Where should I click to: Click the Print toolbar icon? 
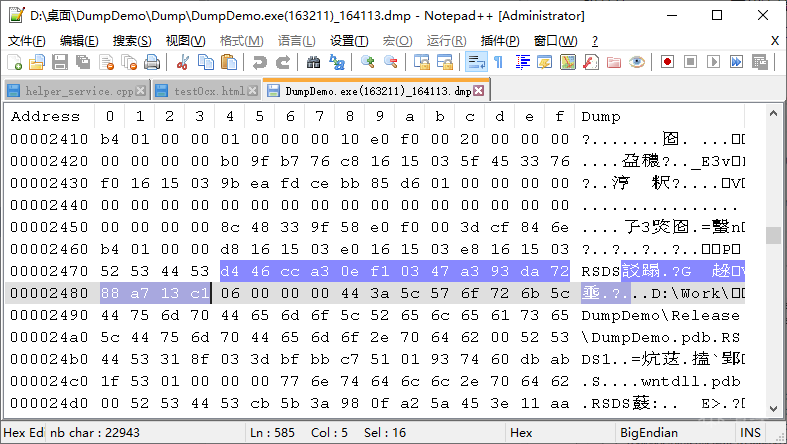pos(152,62)
